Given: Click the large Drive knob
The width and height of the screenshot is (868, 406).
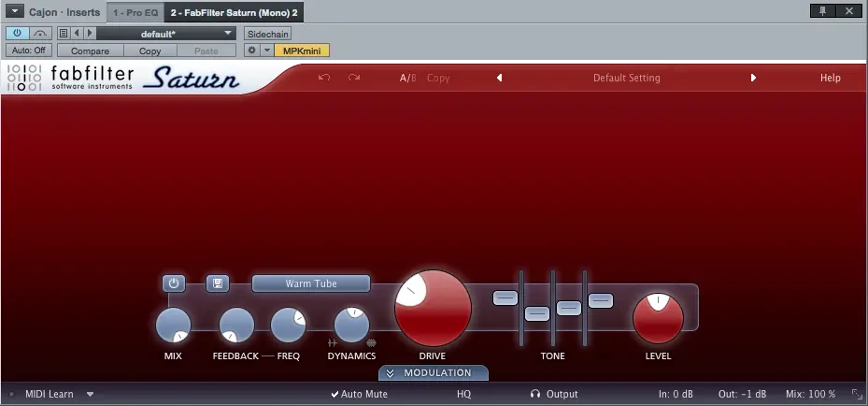Looking at the screenshot, I should 433,309.
